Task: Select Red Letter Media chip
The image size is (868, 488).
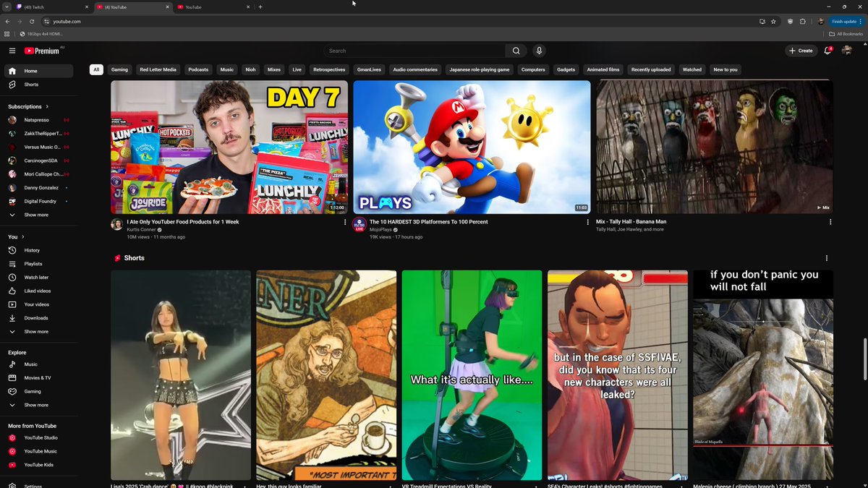Action: coord(158,69)
